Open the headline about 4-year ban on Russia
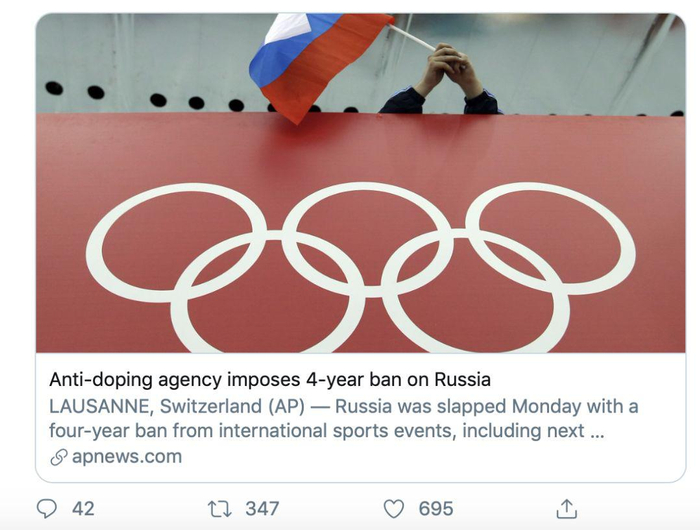Viewport: 700px width, 530px height. pos(270,380)
